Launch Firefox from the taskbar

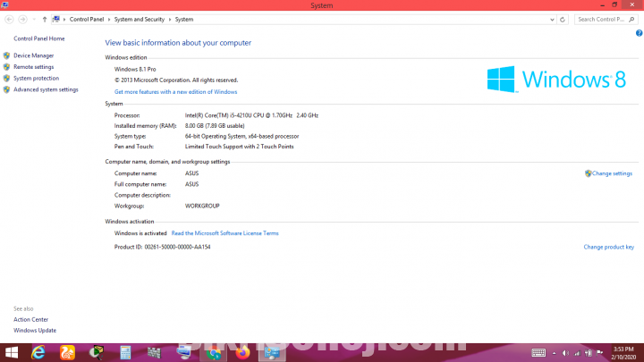click(x=242, y=352)
